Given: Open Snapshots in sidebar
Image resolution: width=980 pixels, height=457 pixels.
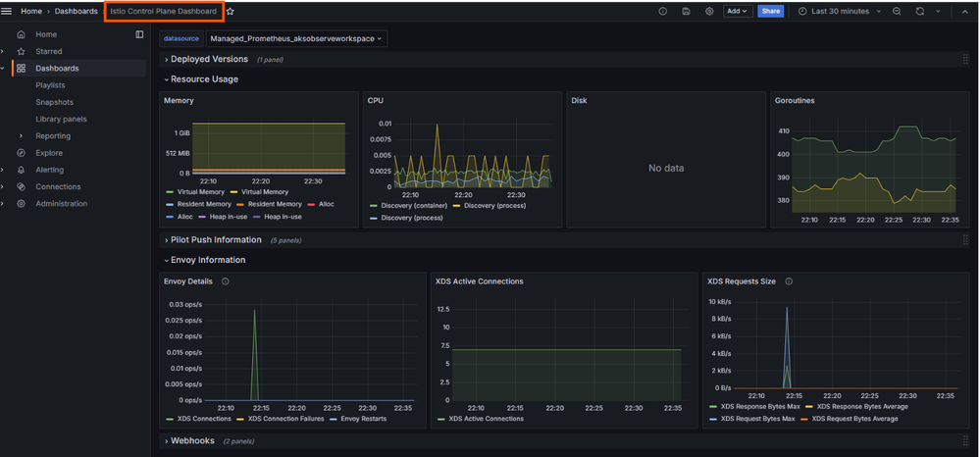Looking at the screenshot, I should coord(54,102).
